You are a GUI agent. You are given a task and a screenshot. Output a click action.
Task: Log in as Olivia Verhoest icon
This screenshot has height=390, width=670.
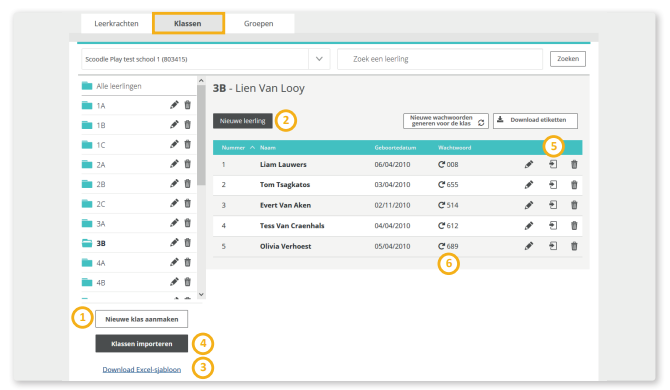[553, 246]
